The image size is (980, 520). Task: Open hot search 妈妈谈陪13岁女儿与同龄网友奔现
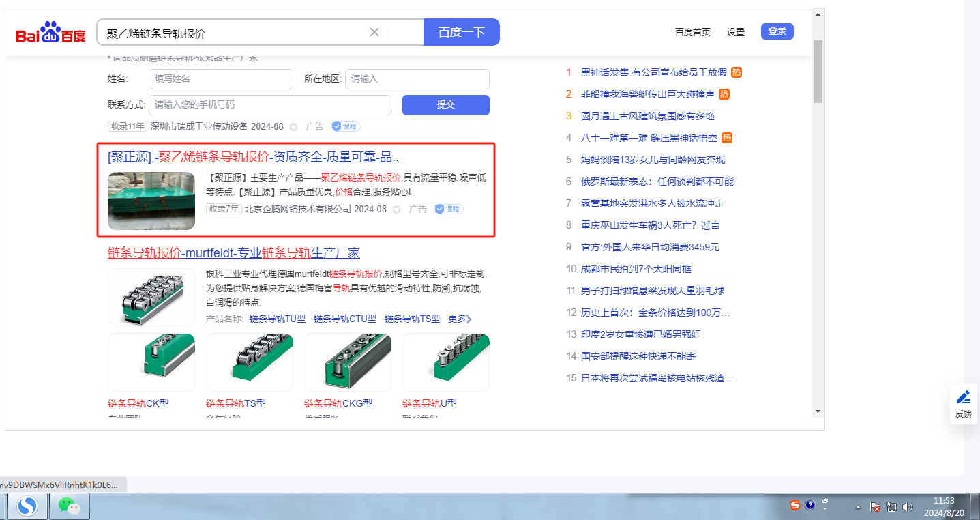pos(653,160)
